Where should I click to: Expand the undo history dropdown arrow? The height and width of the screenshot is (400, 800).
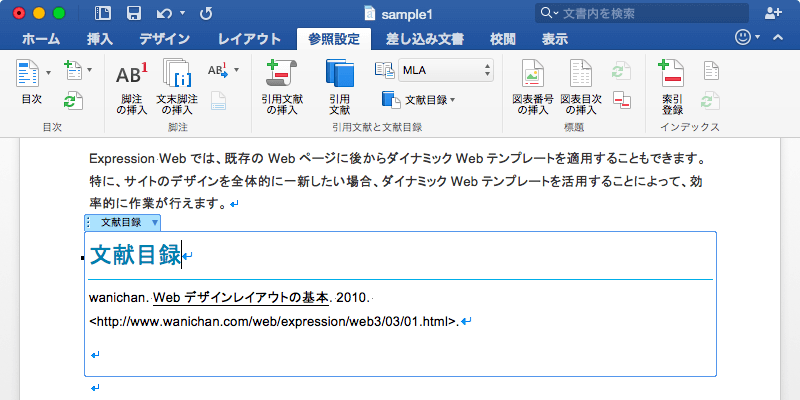point(183,14)
